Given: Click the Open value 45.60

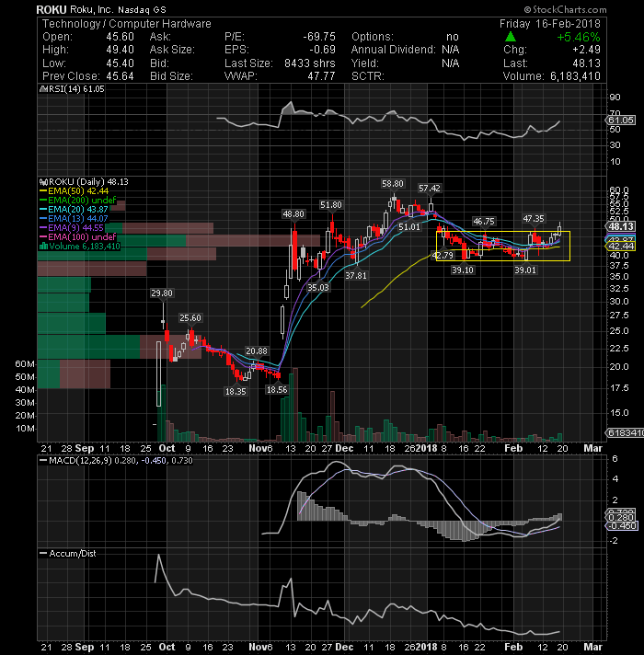Looking at the screenshot, I should point(120,37).
